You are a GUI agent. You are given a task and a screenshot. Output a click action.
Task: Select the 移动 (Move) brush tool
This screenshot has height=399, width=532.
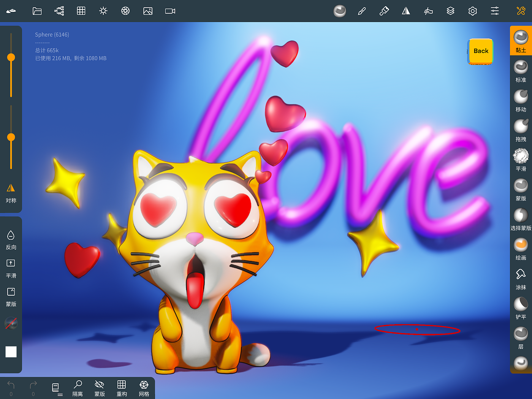(x=521, y=100)
